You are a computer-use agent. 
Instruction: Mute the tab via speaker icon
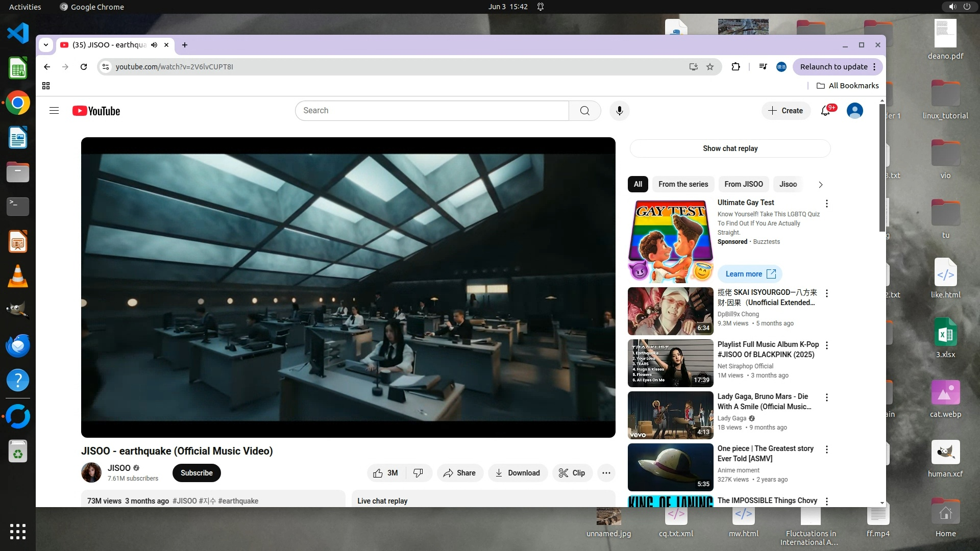[154, 45]
